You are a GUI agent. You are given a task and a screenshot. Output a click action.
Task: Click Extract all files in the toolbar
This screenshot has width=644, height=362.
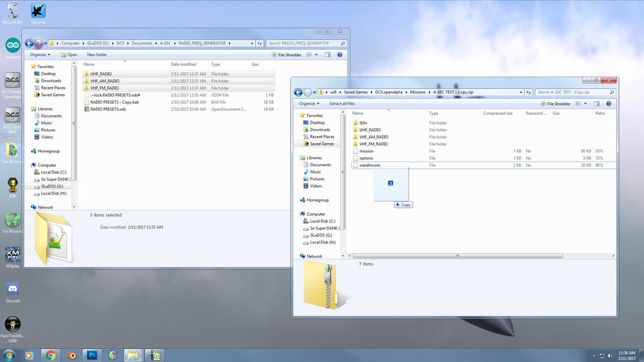[x=342, y=103]
